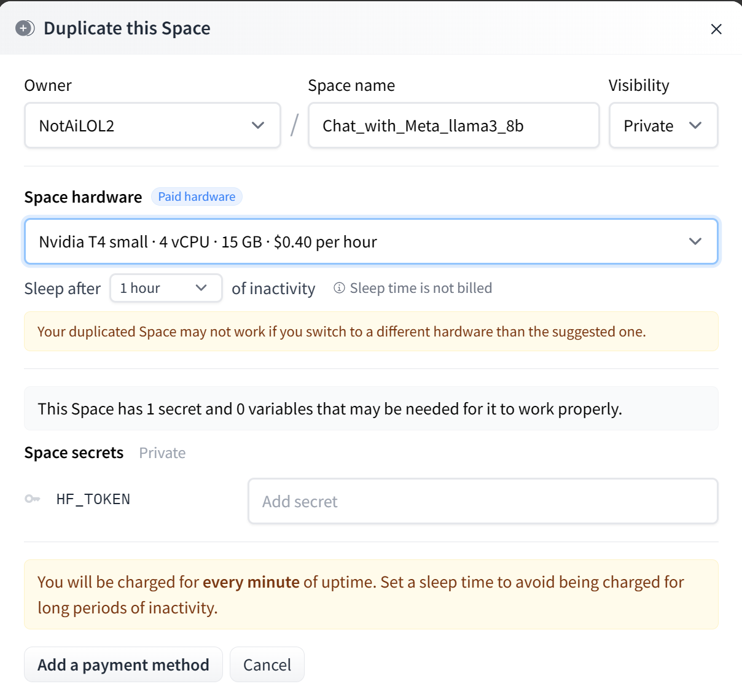
Task: Open the Owner dropdown showing NotAiLOL2
Action: (152, 126)
